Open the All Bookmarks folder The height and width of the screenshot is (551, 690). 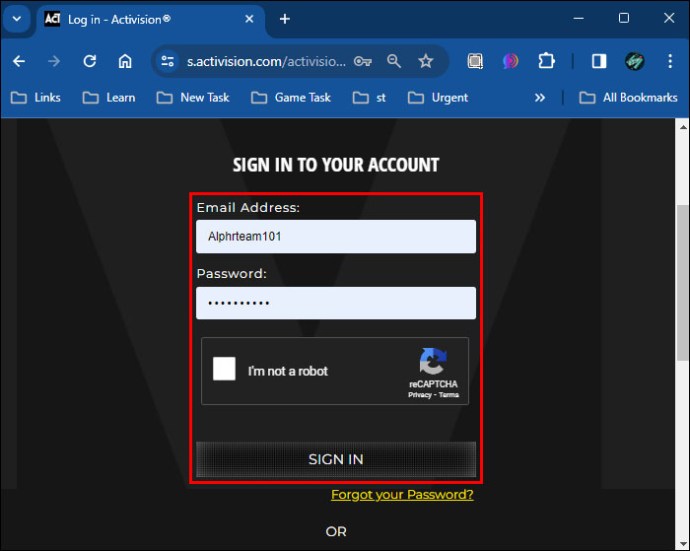[628, 98]
